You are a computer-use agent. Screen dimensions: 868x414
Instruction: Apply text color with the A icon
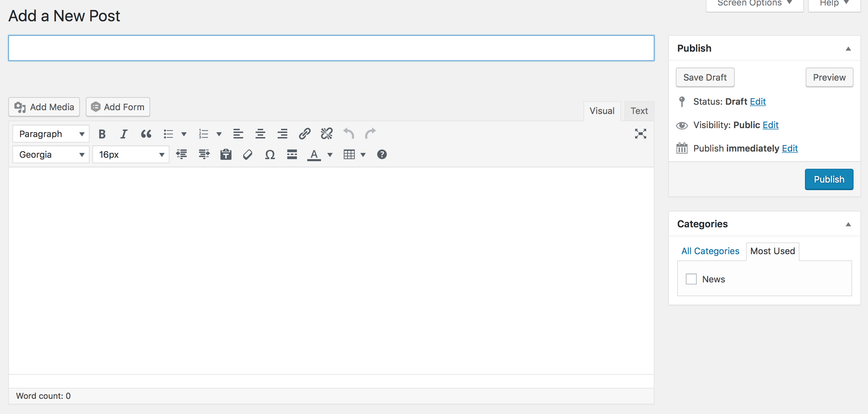[314, 155]
